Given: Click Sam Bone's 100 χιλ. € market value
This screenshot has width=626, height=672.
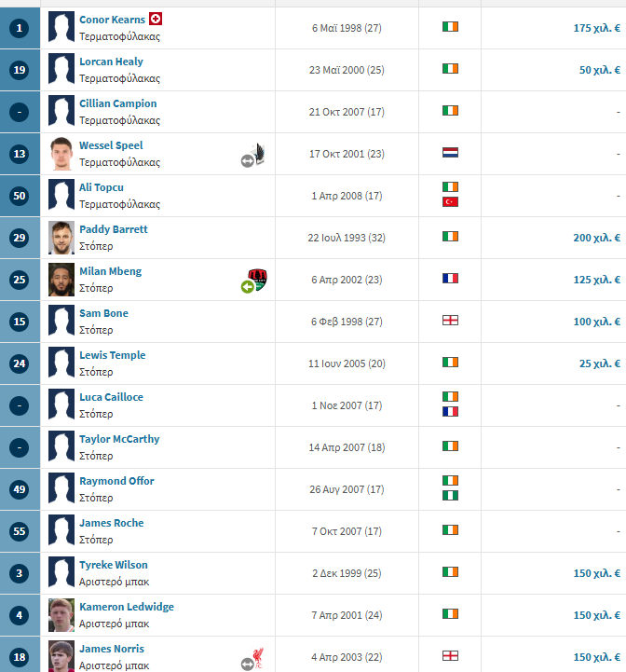Looking at the screenshot, I should click(x=597, y=322).
